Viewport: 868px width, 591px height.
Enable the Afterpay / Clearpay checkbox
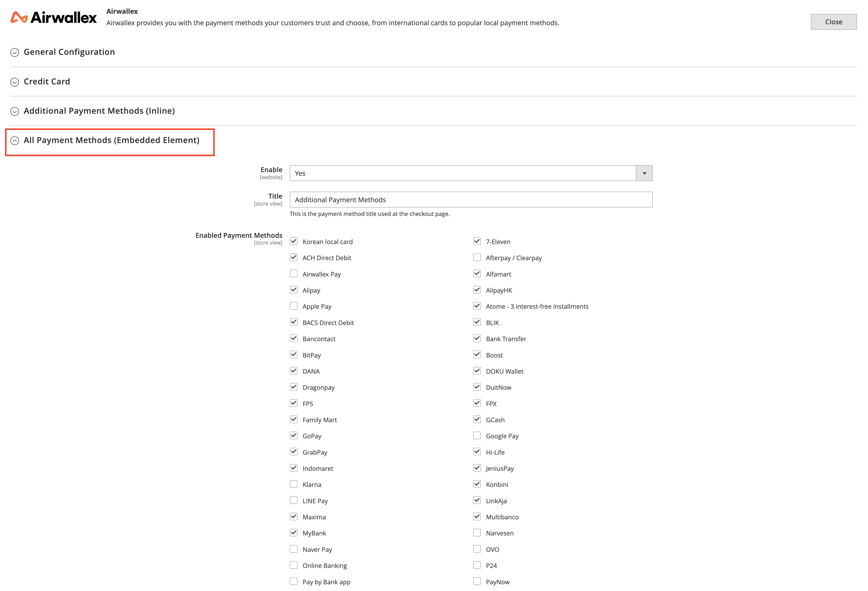[477, 258]
